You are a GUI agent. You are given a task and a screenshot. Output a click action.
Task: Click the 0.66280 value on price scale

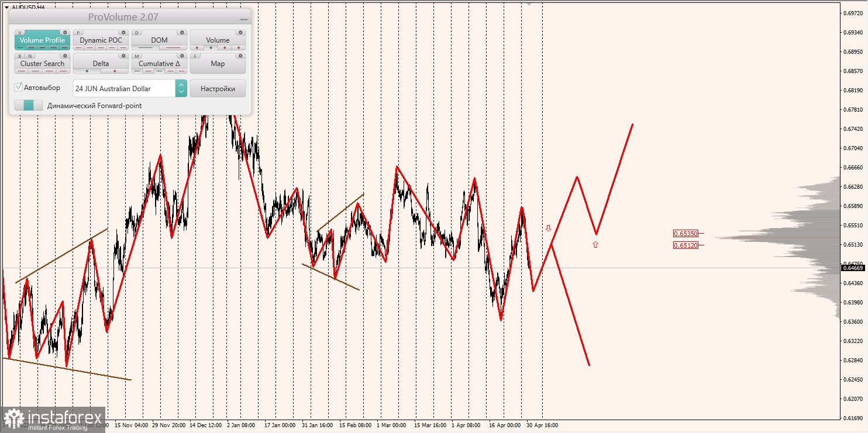(x=853, y=186)
